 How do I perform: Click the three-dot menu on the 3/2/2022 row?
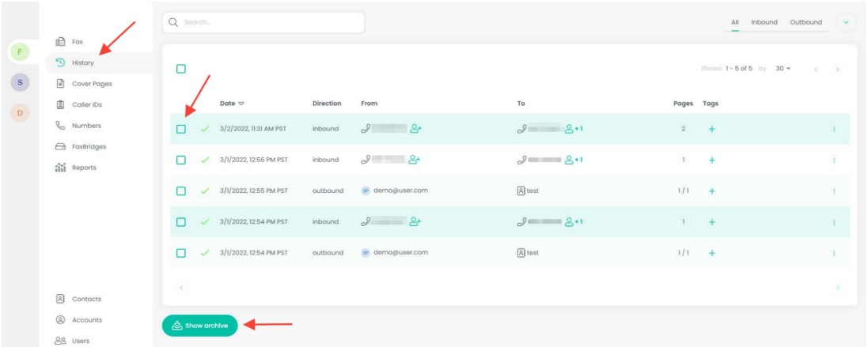click(834, 129)
